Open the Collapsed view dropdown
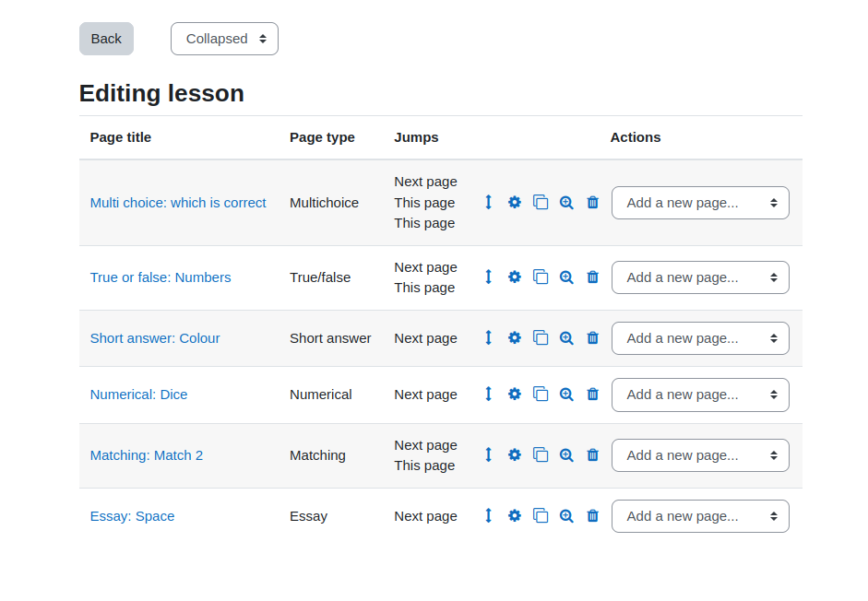The image size is (868, 601). (224, 39)
